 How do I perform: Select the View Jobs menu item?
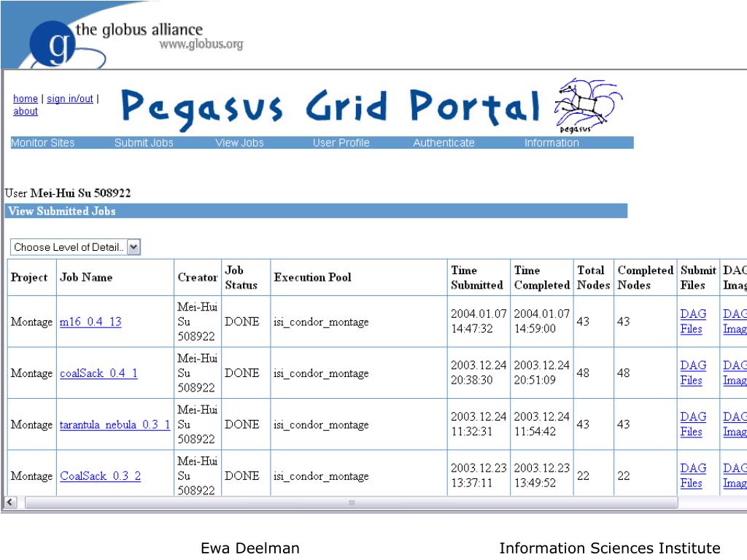coord(239,142)
